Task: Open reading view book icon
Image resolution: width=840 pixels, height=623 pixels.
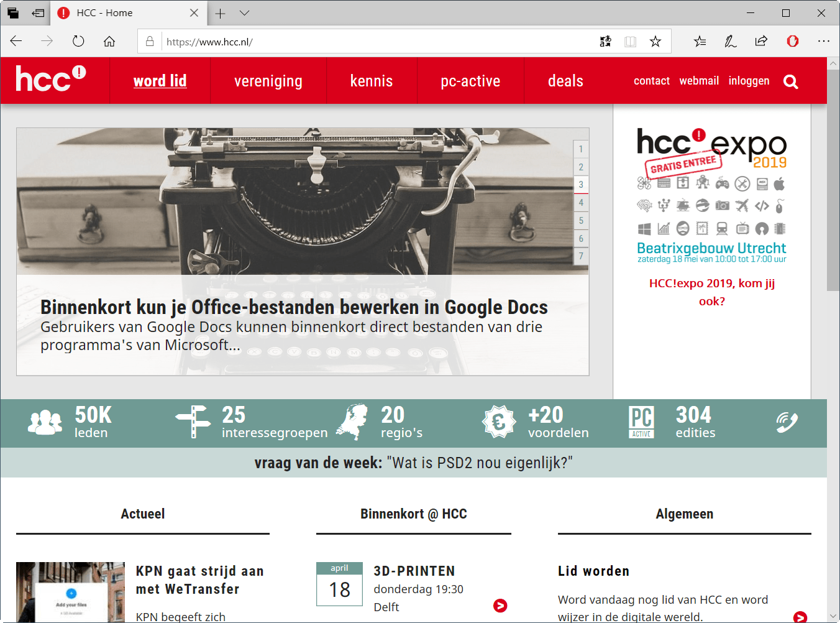Action: coord(630,41)
